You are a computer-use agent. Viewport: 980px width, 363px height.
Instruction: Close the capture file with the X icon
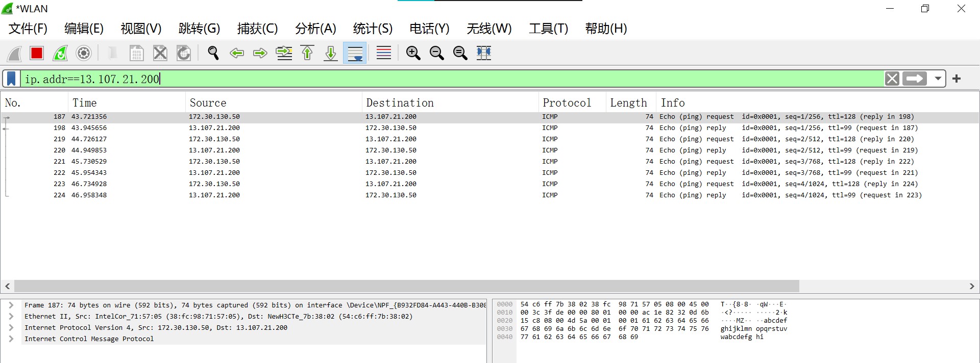[160, 53]
